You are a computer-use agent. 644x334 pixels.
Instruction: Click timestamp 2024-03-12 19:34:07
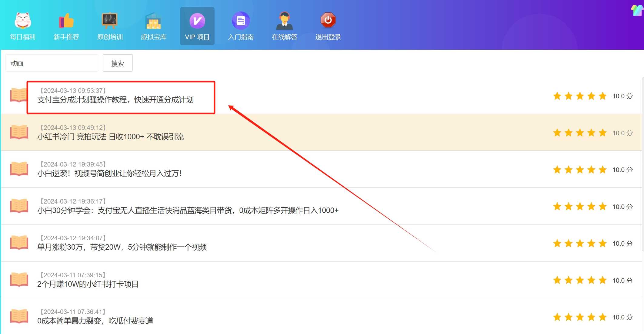(x=73, y=238)
